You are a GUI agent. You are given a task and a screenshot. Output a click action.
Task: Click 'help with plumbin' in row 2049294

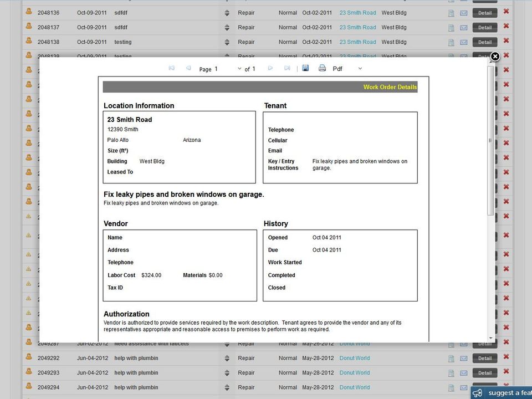(136, 387)
